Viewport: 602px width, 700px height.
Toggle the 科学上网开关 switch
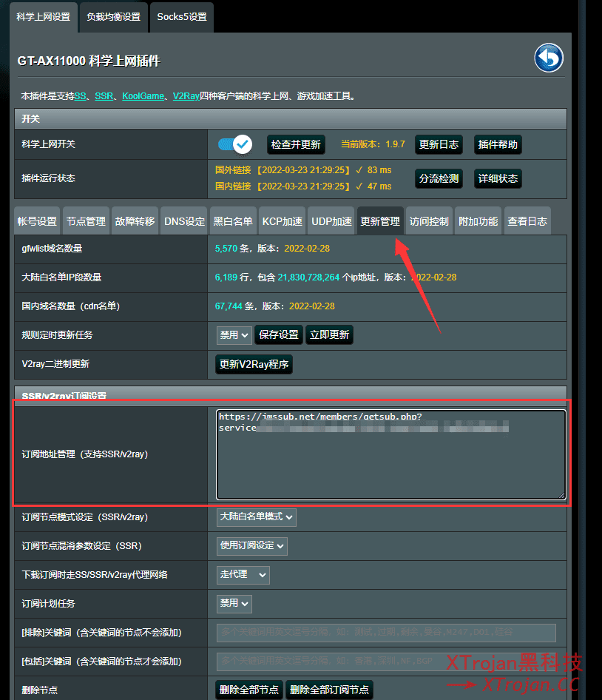tap(235, 144)
